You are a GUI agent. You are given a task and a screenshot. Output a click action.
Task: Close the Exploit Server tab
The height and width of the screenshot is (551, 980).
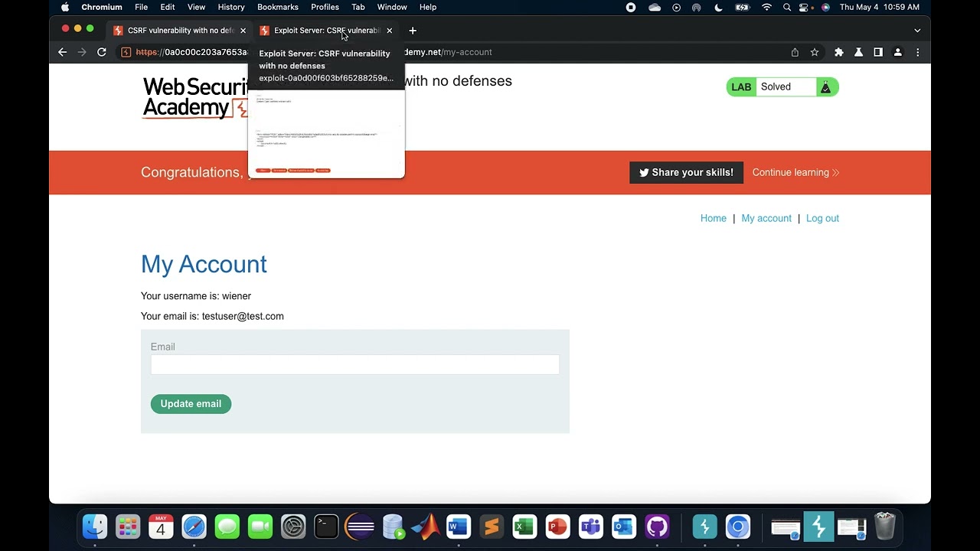389,31
